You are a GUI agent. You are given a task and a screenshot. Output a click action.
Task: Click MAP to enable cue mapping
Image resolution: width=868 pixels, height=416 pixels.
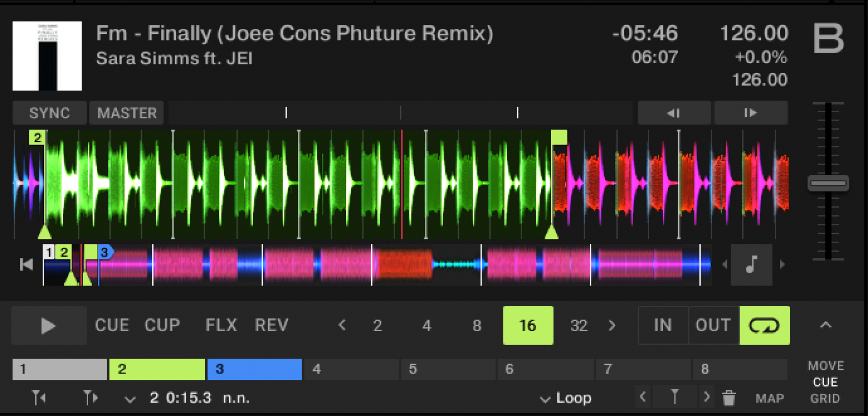(770, 398)
